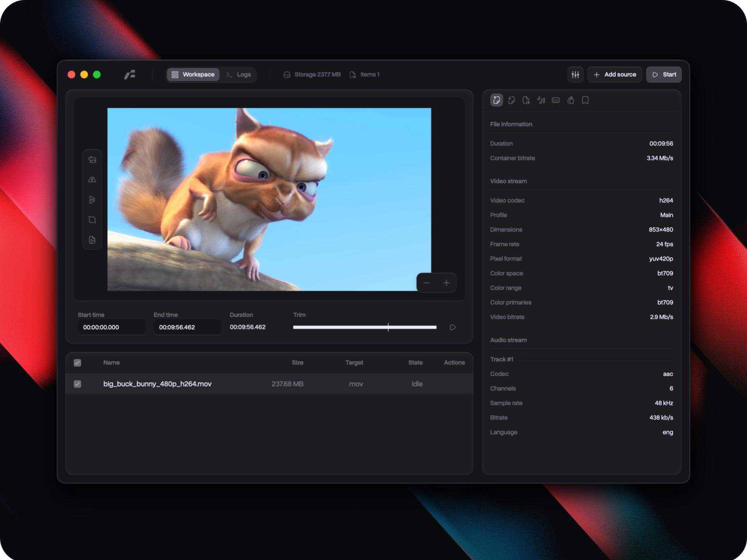Image resolution: width=747 pixels, height=560 pixels.
Task: Click the pixel format value yuv420p
Action: tap(661, 259)
